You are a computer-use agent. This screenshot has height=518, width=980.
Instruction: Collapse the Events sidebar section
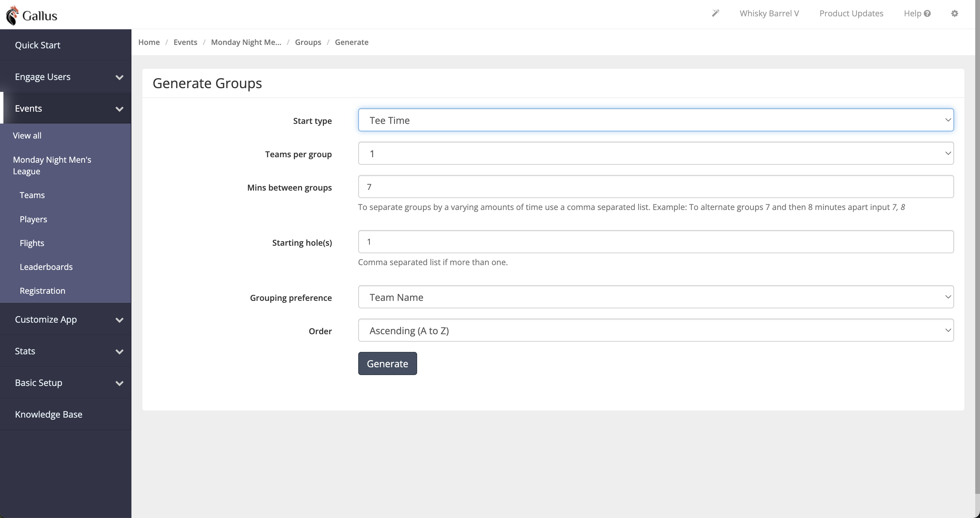[x=65, y=108]
